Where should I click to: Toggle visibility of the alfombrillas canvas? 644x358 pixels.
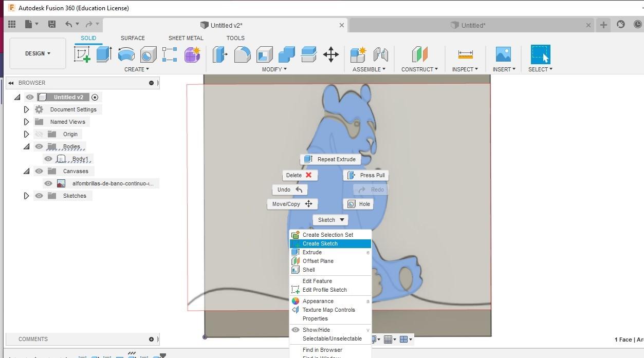[48, 183]
